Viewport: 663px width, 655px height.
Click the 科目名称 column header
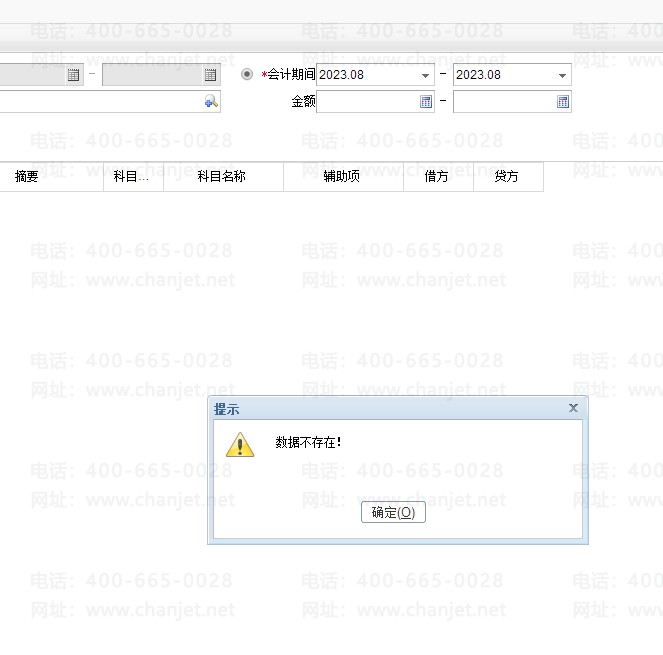[x=223, y=176]
